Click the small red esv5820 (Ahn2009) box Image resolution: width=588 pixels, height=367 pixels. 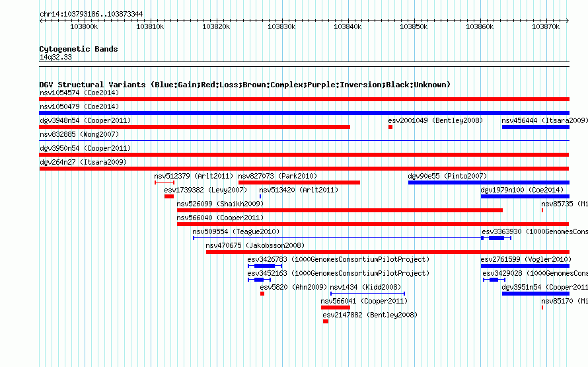click(262, 294)
